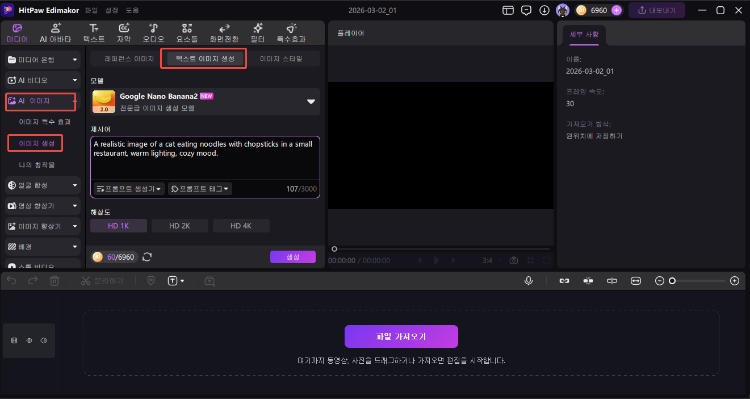The height and width of the screenshot is (399, 750).
Task: Select HD 1K resolution
Action: point(119,226)
